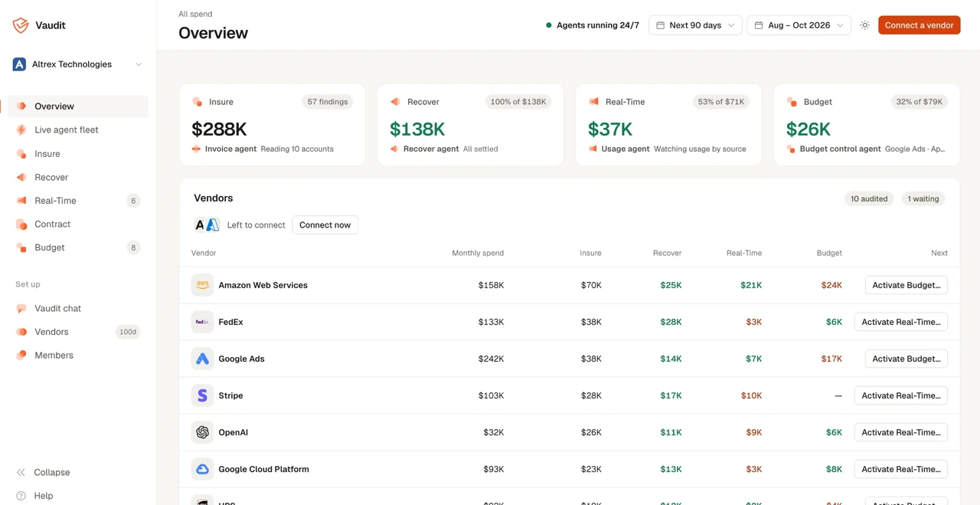This screenshot has width=980, height=505.
Task: Click the Altrex Technologies avatar icon
Action: point(19,64)
